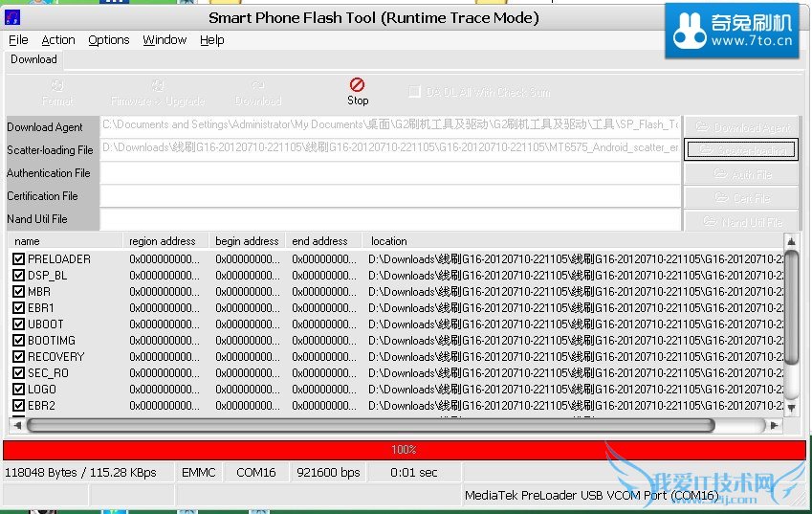
Task: Uncheck the PRELOADER partition checkbox
Action: click(x=18, y=259)
